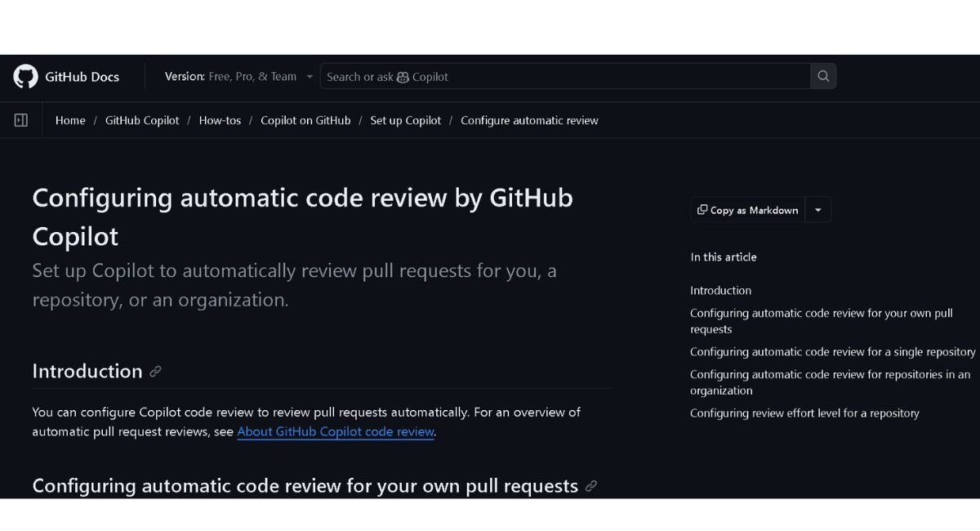980x531 pixels.
Task: Jump to 'Configuring review effort level' outline link
Action: click(x=804, y=413)
